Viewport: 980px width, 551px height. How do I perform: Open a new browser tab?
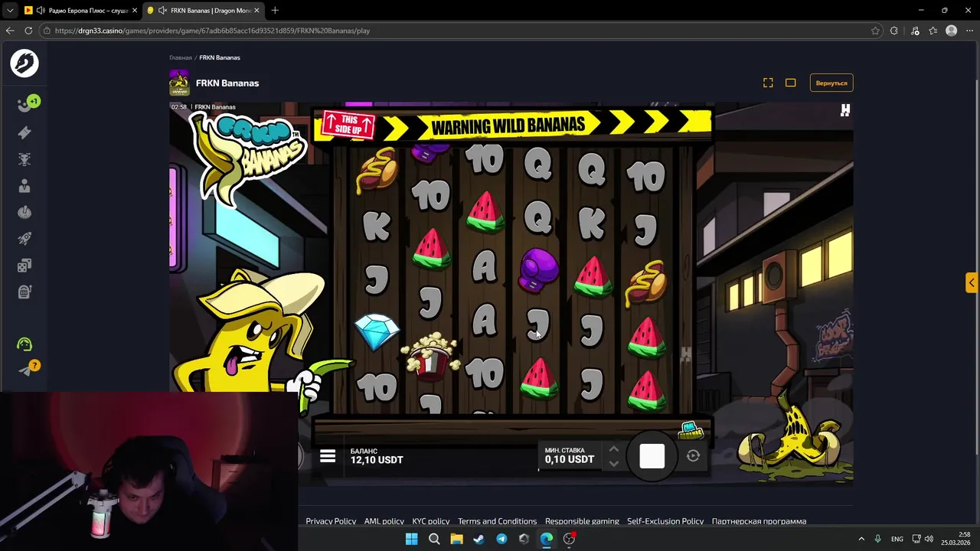click(275, 11)
